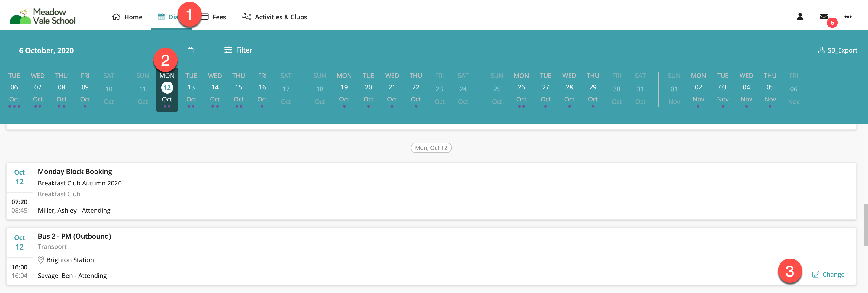Select Monday 19 October
The height and width of the screenshot is (293, 868).
(x=344, y=89)
